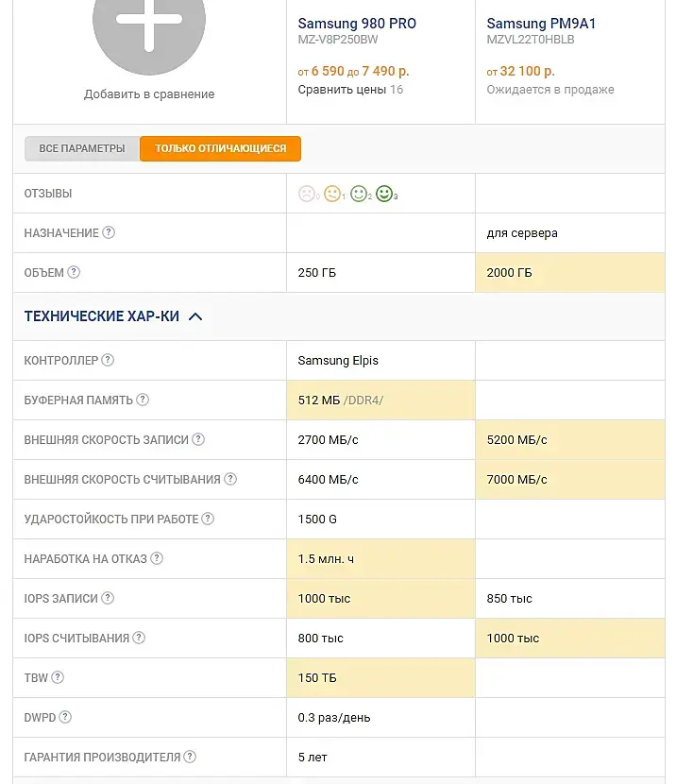Image resolution: width=693 pixels, height=784 pixels.
Task: Select the 6400 МБ/с read speed value
Action: [328, 480]
